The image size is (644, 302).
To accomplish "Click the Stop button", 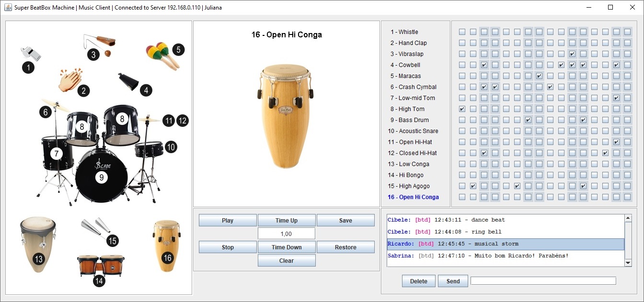I will point(228,247).
